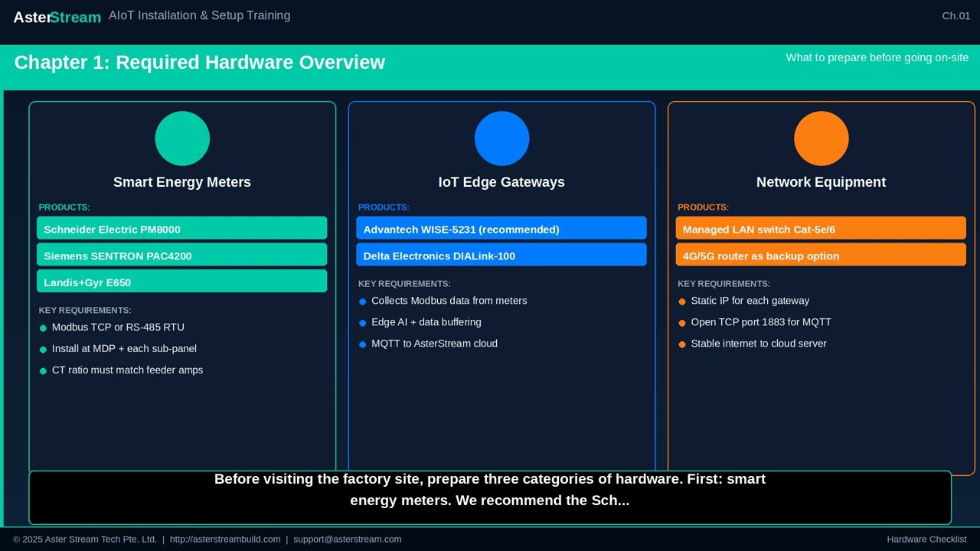
Task: Click 'What to prepare before going on-site' text
Action: pos(877,57)
